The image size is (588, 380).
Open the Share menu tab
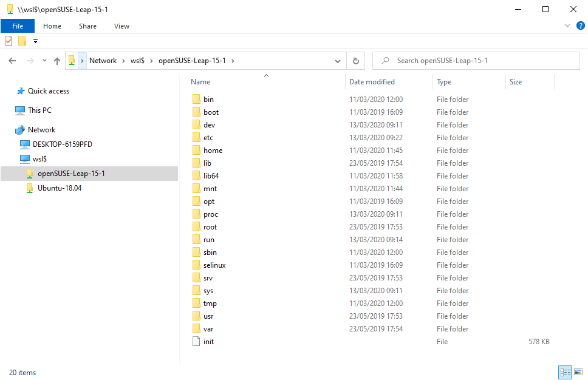[87, 26]
